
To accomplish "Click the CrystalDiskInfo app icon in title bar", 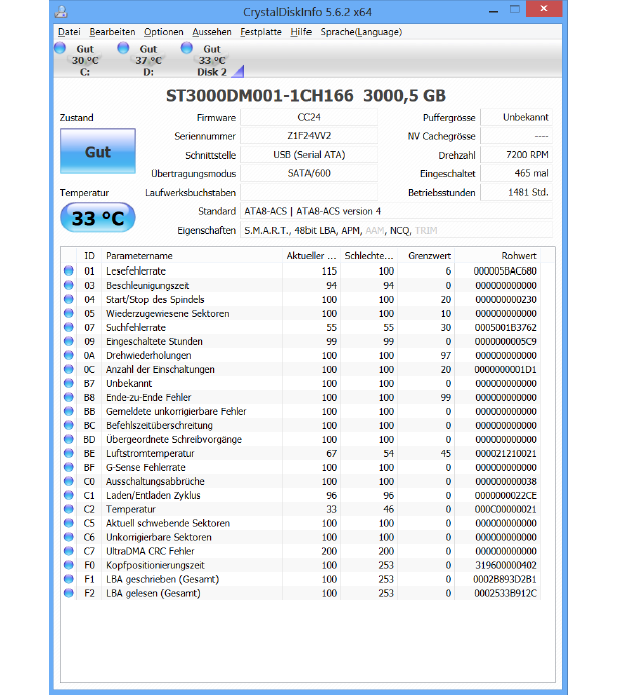I will 61,12.
